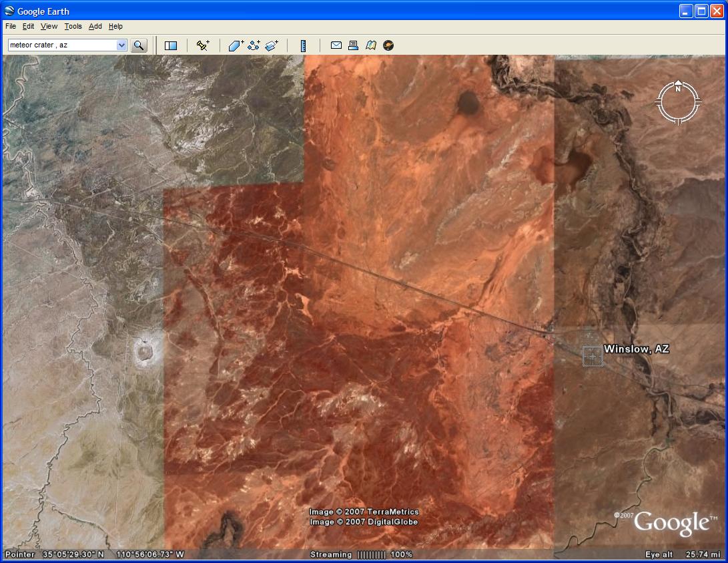This screenshot has height=563, width=728.
Task: Select the add path tool
Action: point(254,45)
